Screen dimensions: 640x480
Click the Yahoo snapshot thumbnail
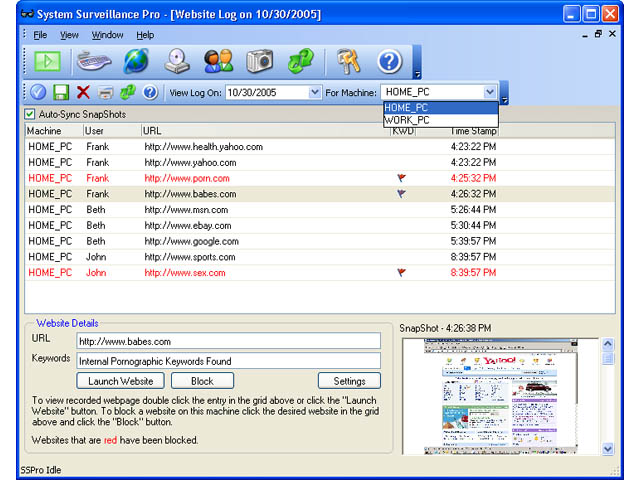point(500,396)
